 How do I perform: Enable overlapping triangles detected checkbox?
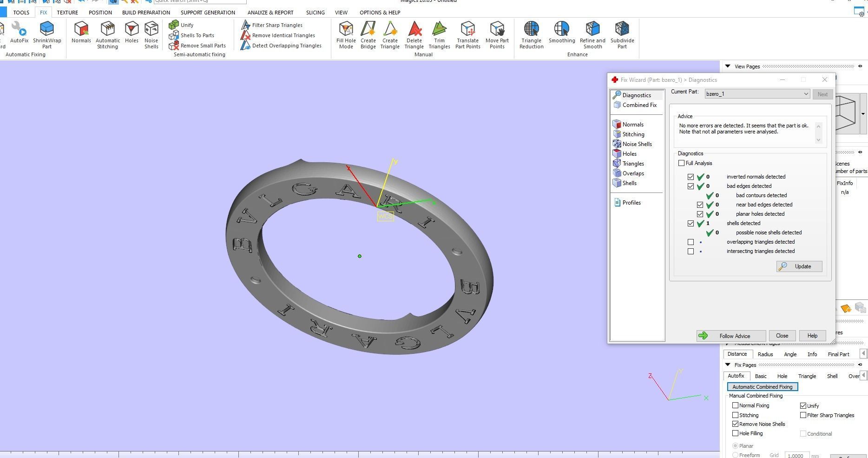(690, 242)
